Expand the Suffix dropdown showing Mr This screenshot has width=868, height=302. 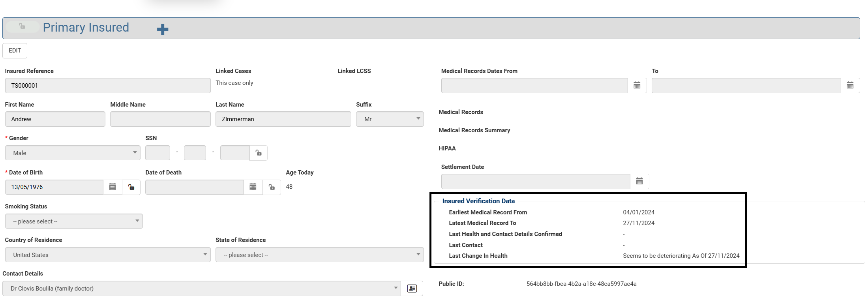point(390,119)
